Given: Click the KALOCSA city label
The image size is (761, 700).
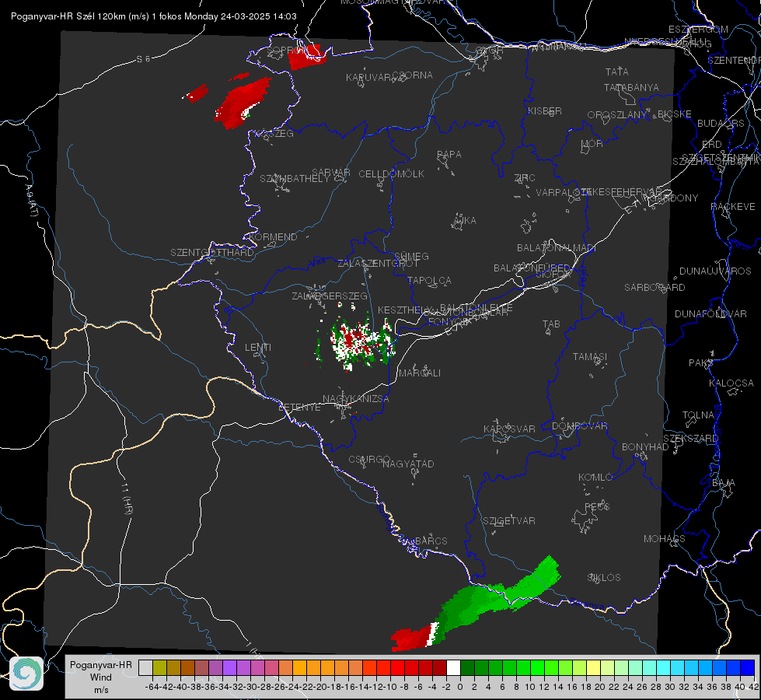Looking at the screenshot, I should 731,383.
